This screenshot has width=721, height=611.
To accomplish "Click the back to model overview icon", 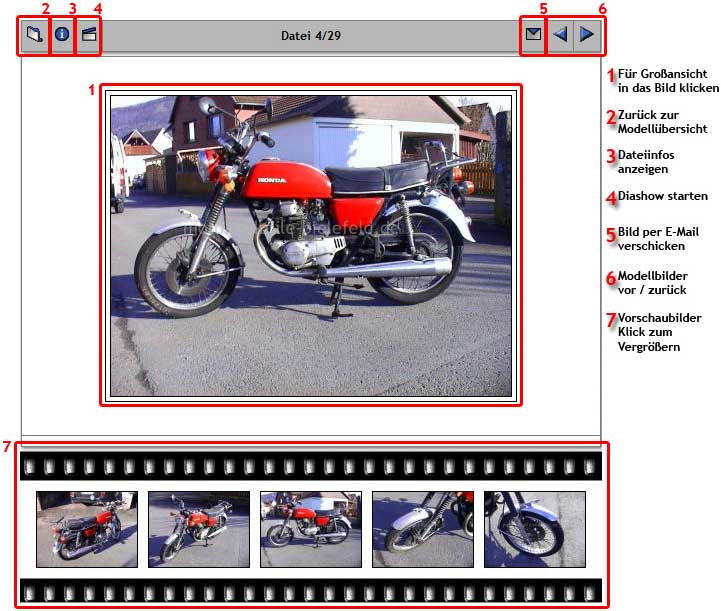I will click(35, 35).
